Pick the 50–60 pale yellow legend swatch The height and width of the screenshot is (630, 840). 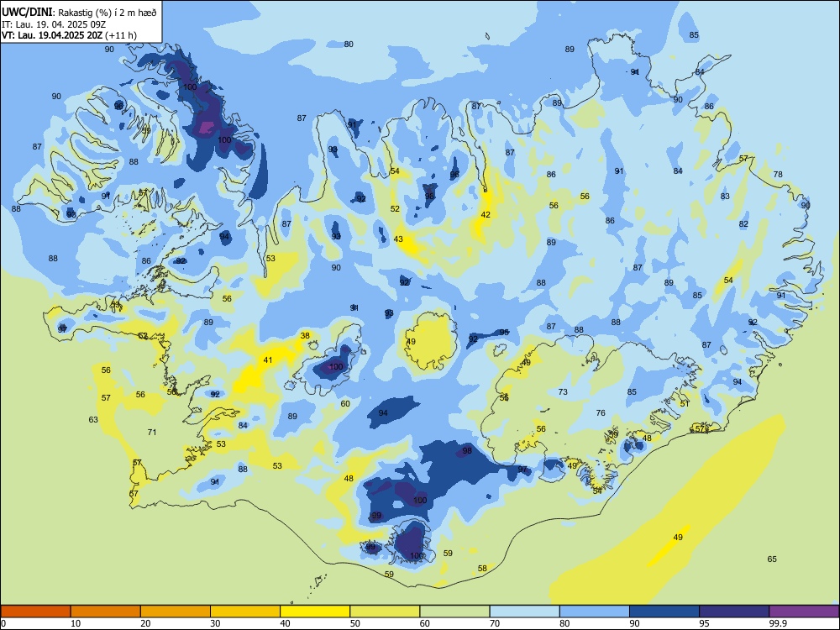coord(386,612)
